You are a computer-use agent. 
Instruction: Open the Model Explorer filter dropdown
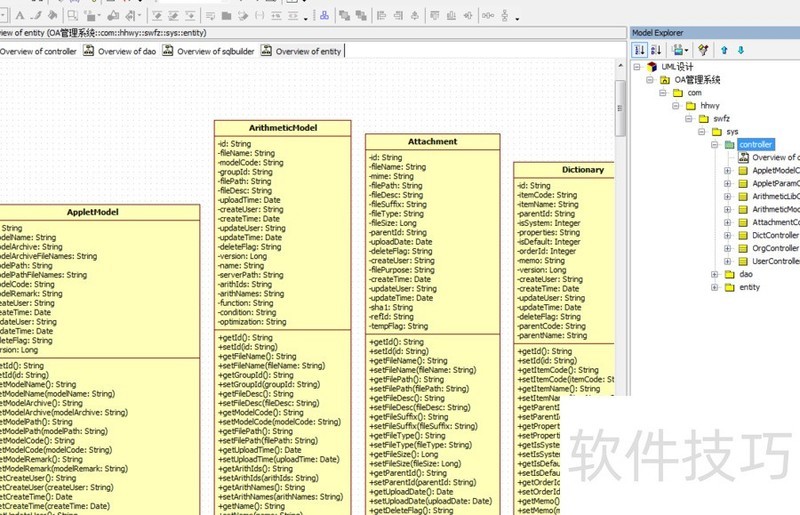(680, 50)
